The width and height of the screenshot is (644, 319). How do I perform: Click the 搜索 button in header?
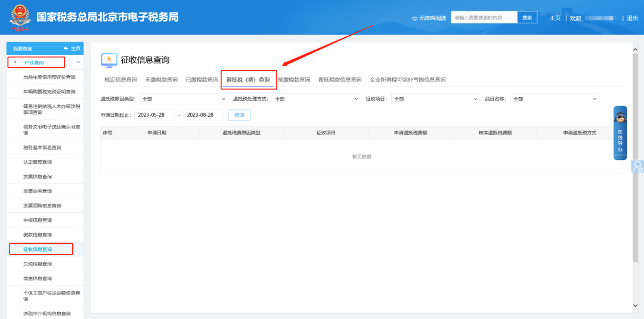tap(527, 17)
